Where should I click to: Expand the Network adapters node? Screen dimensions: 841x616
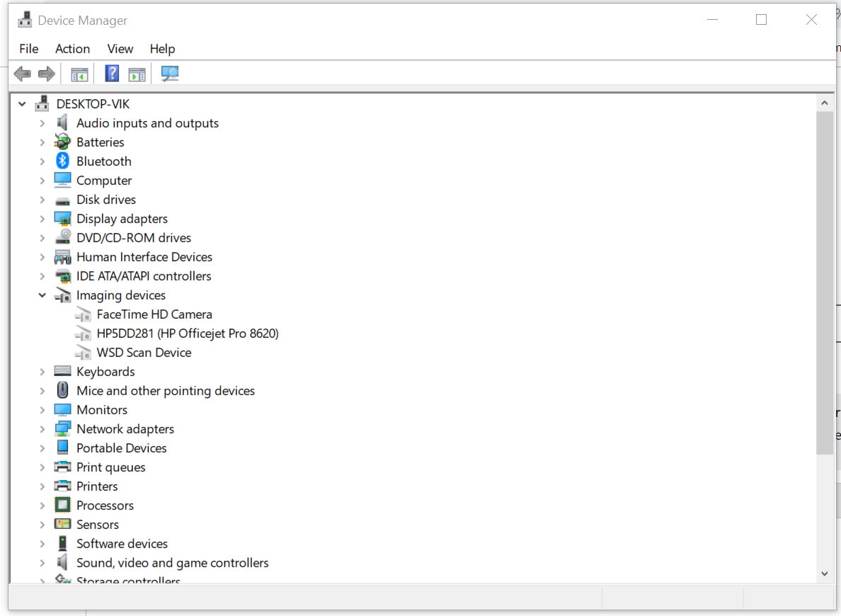[x=42, y=429]
